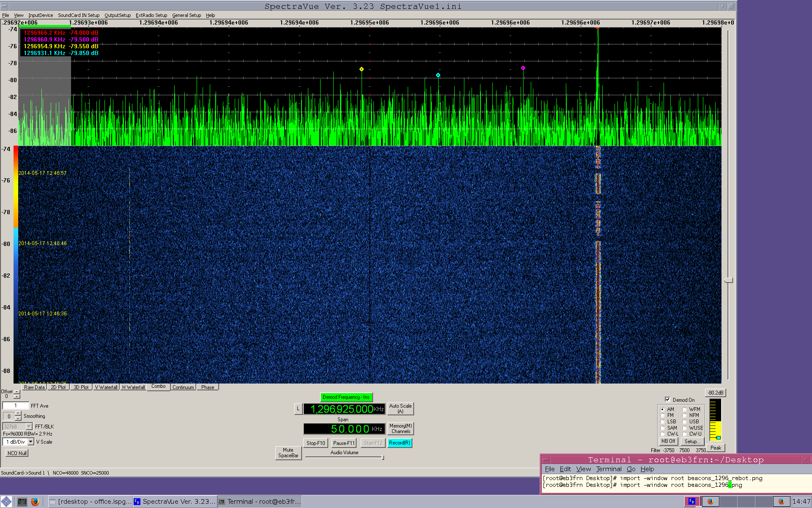Switch to the Continuum tab
Screen dimensions: 812x508
(183, 387)
